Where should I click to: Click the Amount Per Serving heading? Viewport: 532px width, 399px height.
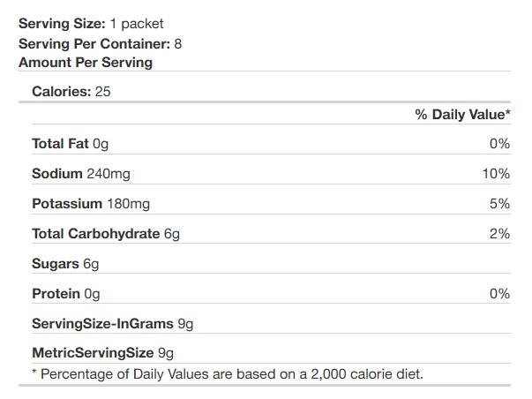click(86, 63)
